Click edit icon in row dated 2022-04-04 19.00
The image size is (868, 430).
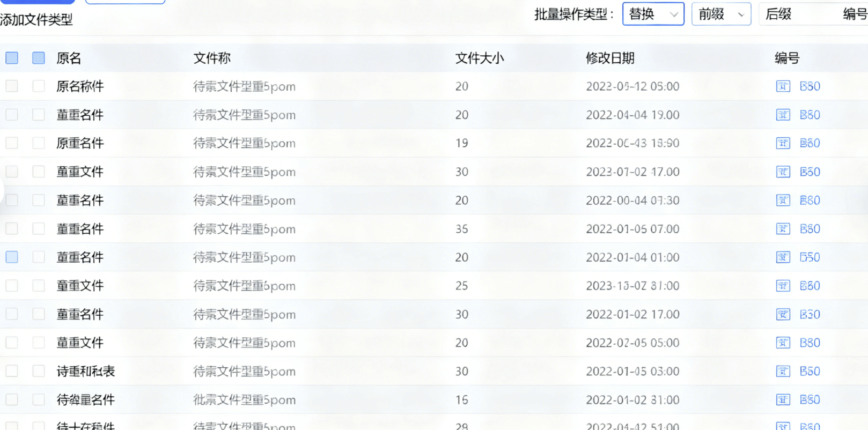click(783, 115)
